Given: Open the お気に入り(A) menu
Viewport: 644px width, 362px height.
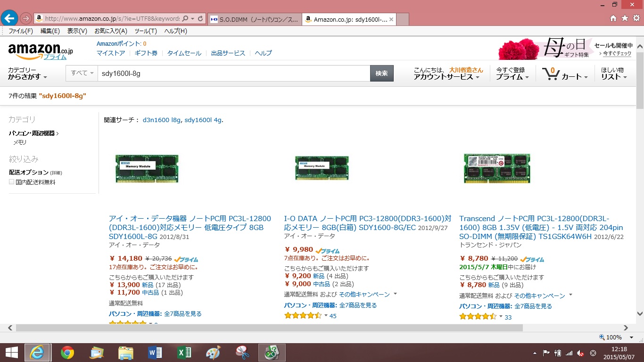Looking at the screenshot, I should (111, 31).
